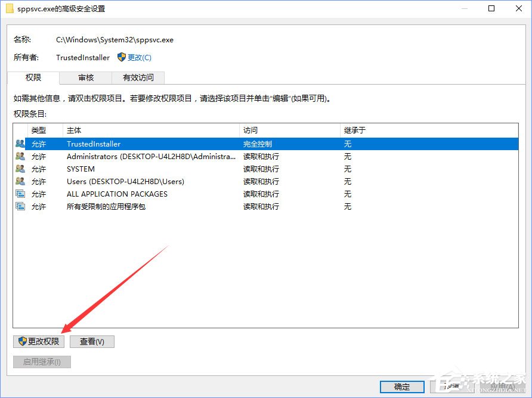Viewport: 532px width, 398px height.
Task: Click the icon beside 所有受限制的应用程序包 entry
Action: point(19,206)
